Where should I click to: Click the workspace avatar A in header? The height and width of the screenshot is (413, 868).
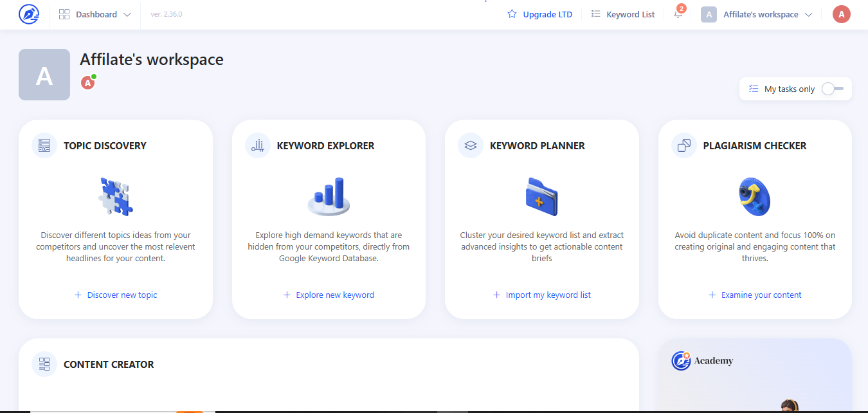pyautogui.click(x=709, y=14)
